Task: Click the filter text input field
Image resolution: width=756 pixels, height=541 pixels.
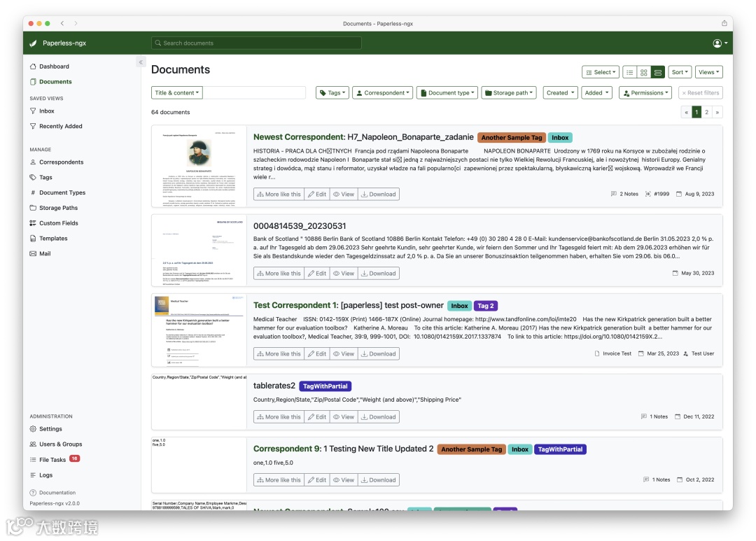Action: pyautogui.click(x=254, y=93)
